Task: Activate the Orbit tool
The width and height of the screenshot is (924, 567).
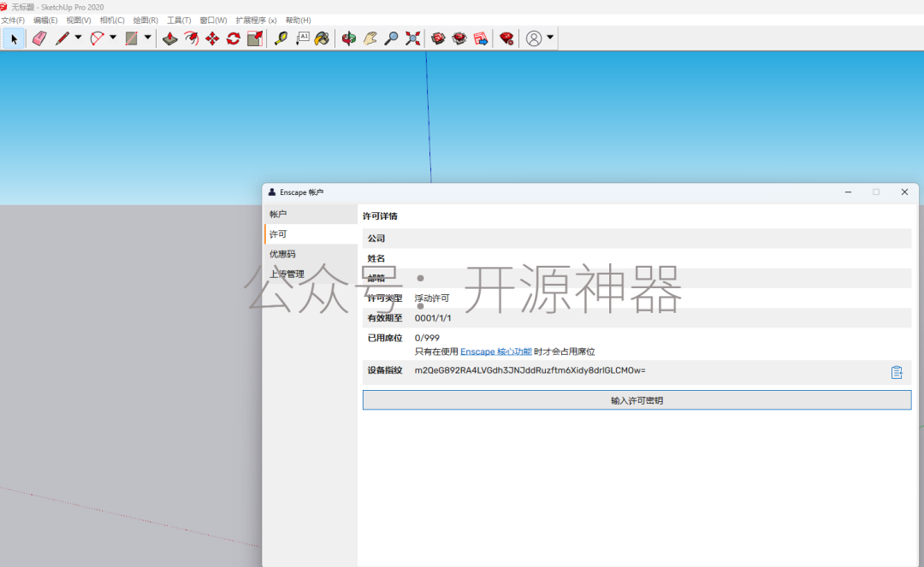Action: [349, 38]
